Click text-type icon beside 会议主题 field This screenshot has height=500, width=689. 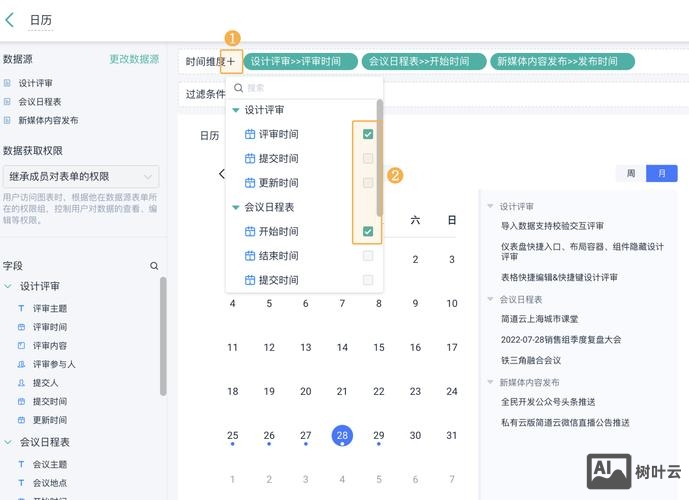click(21, 464)
